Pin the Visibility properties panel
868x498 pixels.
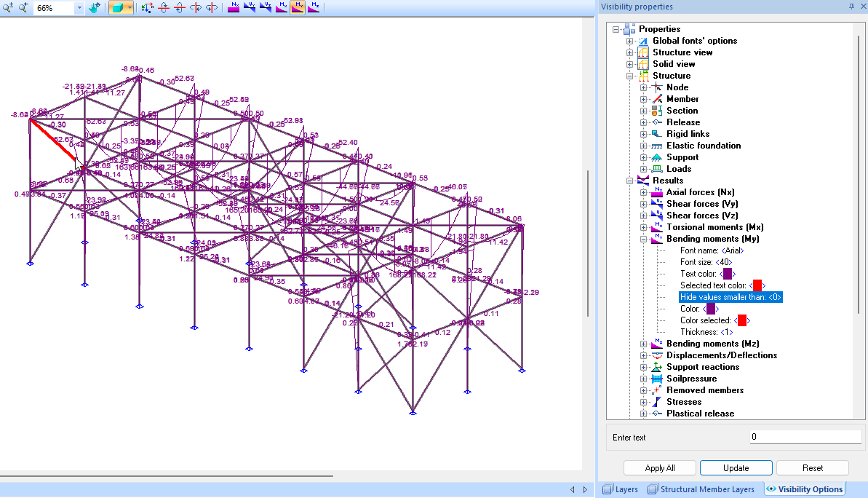[x=851, y=7]
